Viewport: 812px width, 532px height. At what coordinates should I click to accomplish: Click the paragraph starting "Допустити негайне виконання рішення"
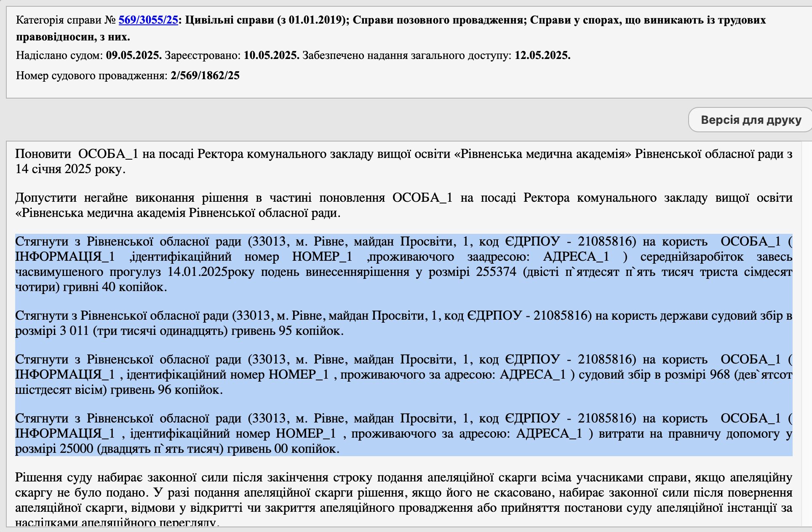(x=404, y=205)
